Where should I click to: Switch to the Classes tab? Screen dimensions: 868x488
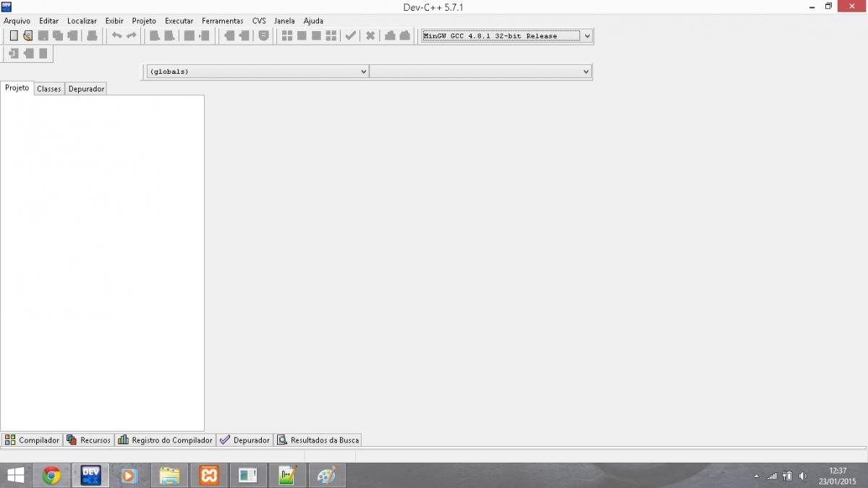coord(49,89)
